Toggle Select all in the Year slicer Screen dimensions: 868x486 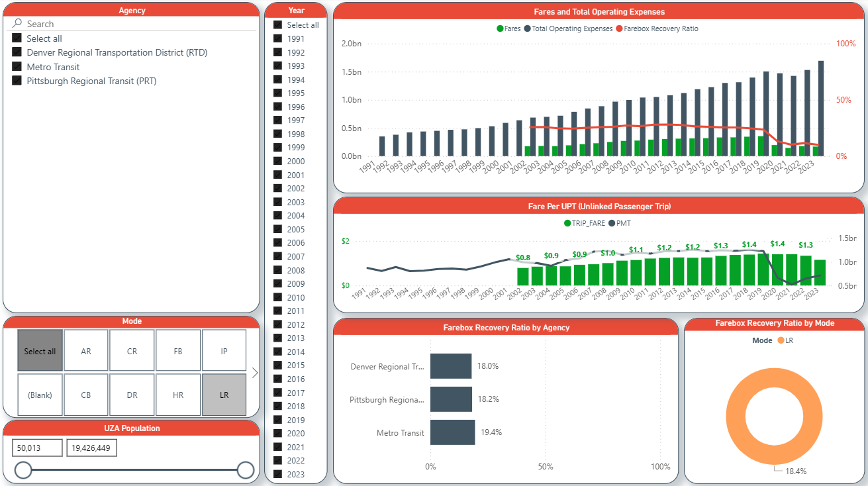(x=278, y=25)
